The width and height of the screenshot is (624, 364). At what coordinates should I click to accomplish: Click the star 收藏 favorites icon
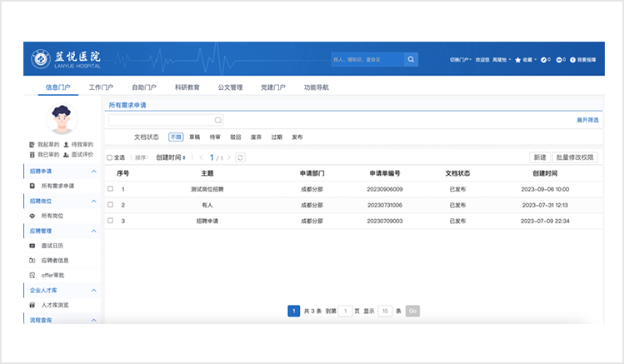coord(518,60)
